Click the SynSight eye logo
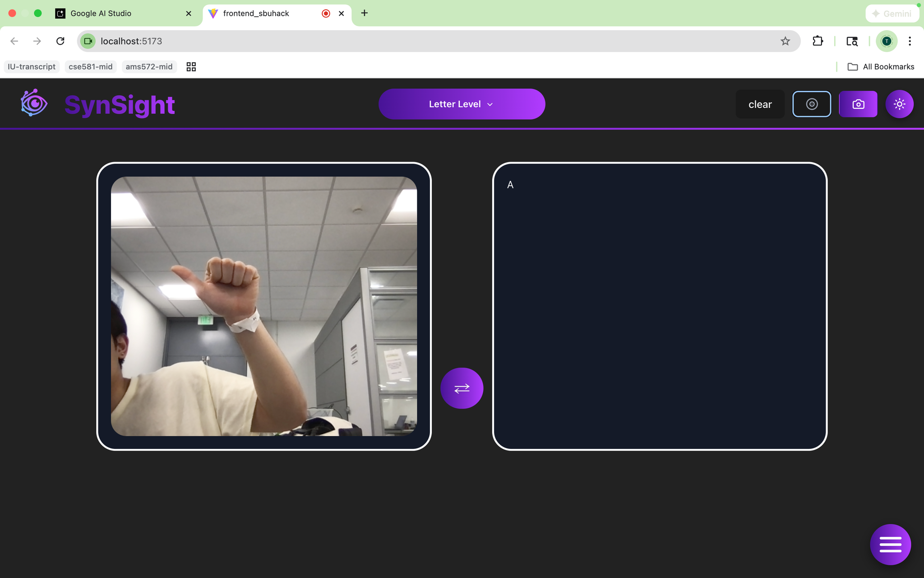 (34, 103)
